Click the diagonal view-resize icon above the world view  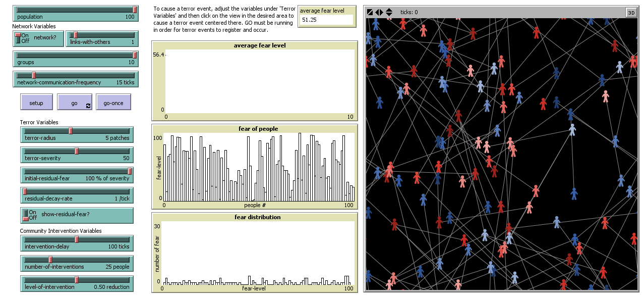pos(370,12)
